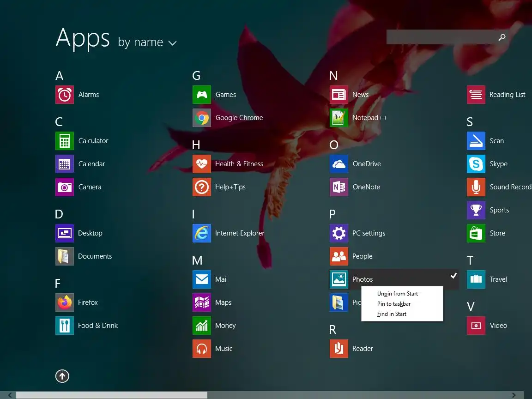The image size is (532, 399).
Task: Click the horizontal scrollbar thumb
Action: 111,395
